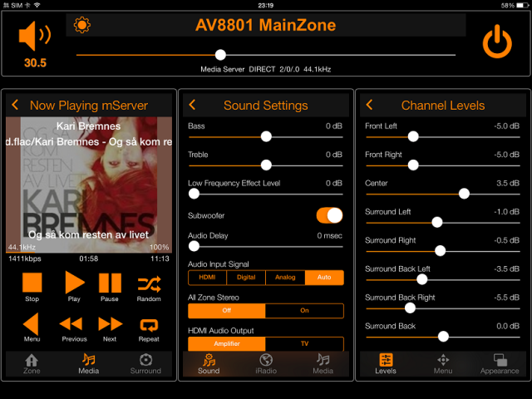Tap the 1411kbps bitrate text
The image size is (532, 399).
click(x=25, y=259)
